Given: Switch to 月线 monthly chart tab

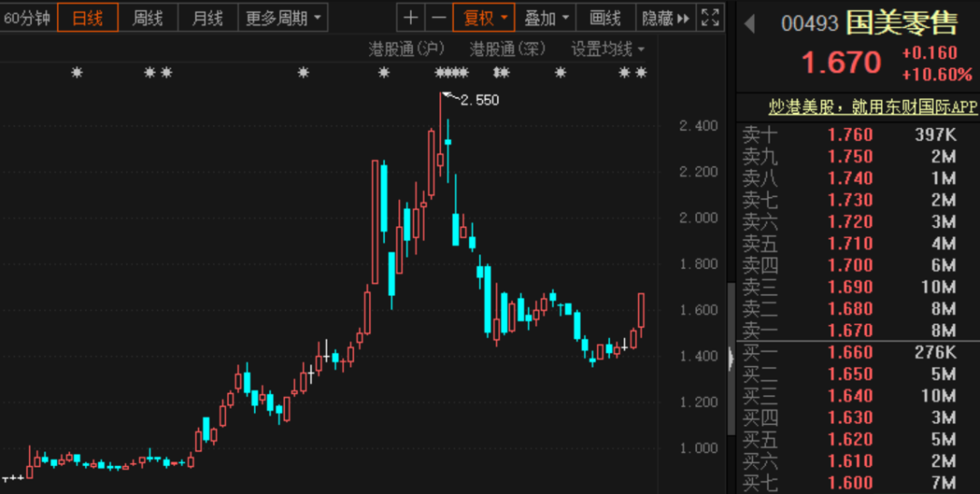Looking at the screenshot, I should tap(208, 17).
